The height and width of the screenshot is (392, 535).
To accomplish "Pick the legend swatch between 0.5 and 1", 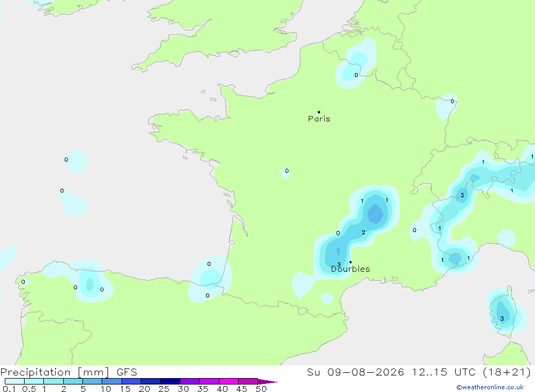I will pyautogui.click(x=34, y=381).
